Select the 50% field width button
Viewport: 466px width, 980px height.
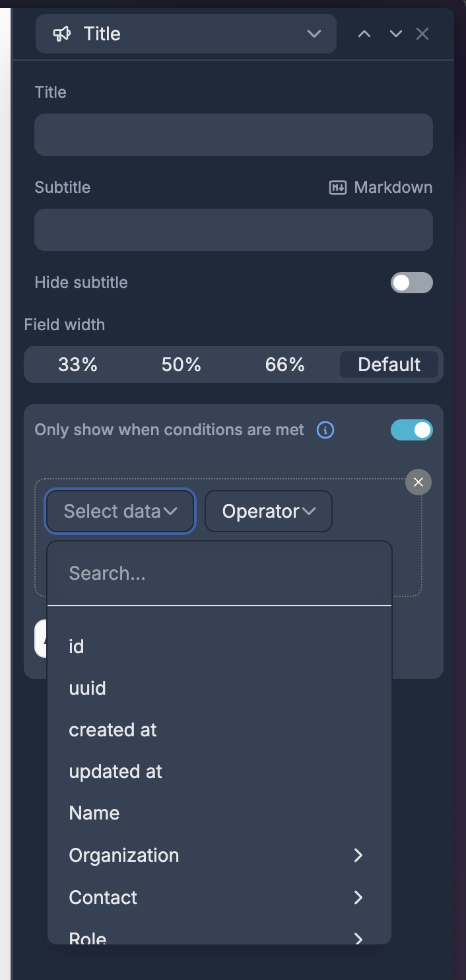click(182, 365)
